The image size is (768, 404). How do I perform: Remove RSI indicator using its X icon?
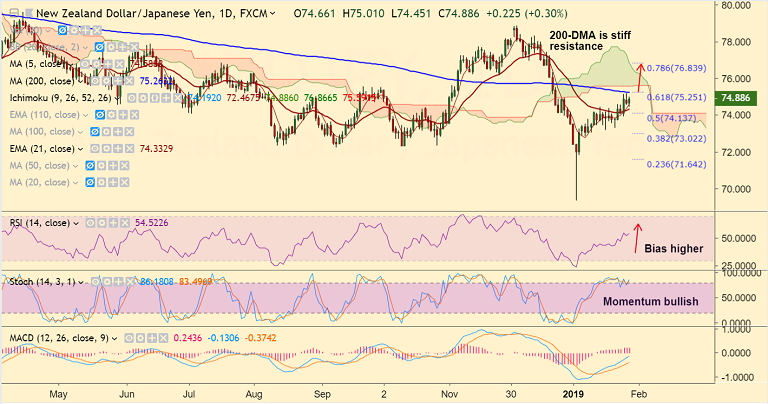124,223
